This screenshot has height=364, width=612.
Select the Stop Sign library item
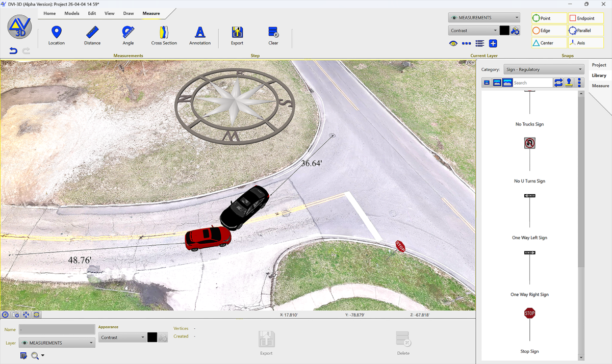pyautogui.click(x=530, y=329)
